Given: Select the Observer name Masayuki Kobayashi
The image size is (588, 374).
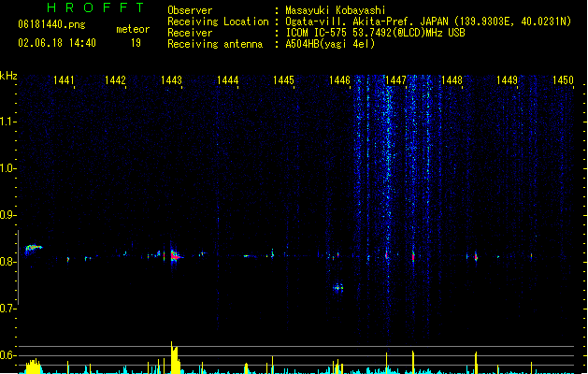Looking at the screenshot, I should tap(336, 10).
